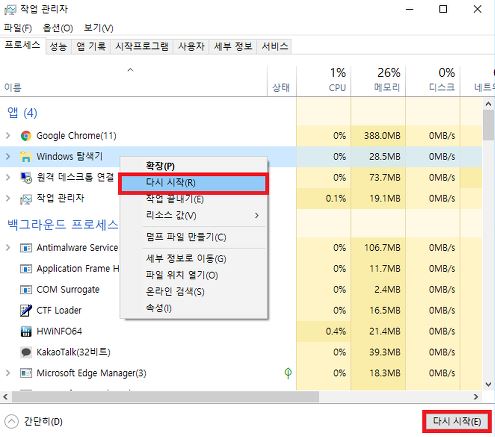Image resolution: width=495 pixels, height=437 pixels.
Task: Collapse view with the 간단히 arrow icon
Action: (12, 421)
